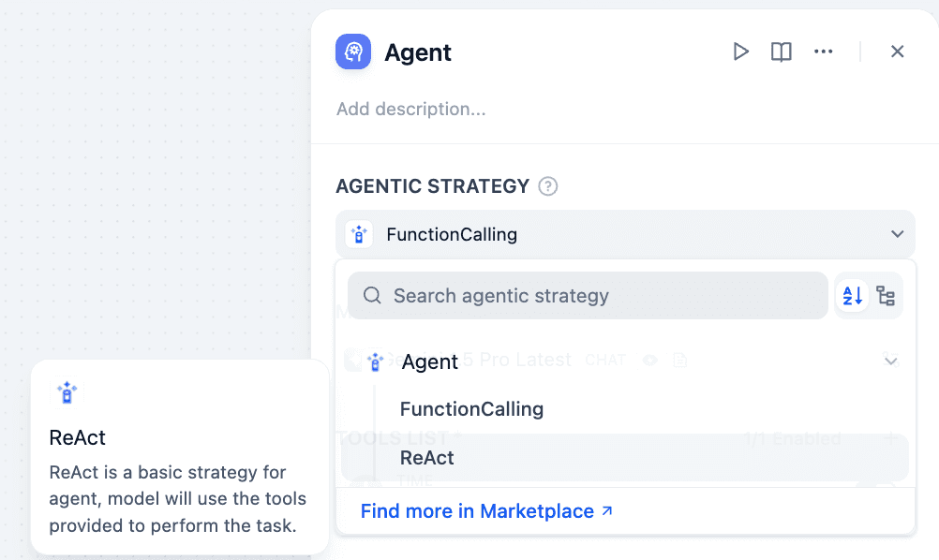This screenshot has height=560, width=939.
Task: Toggle A-Z sort view for strategies
Action: [x=853, y=296]
